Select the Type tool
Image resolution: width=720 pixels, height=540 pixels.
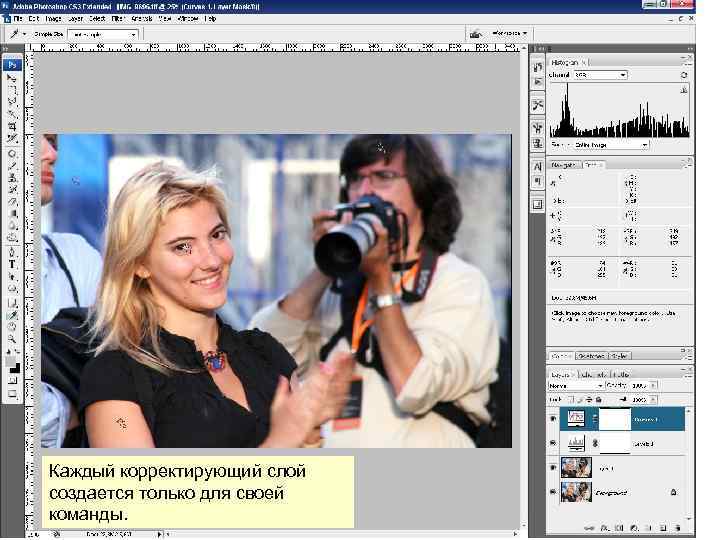[x=12, y=264]
